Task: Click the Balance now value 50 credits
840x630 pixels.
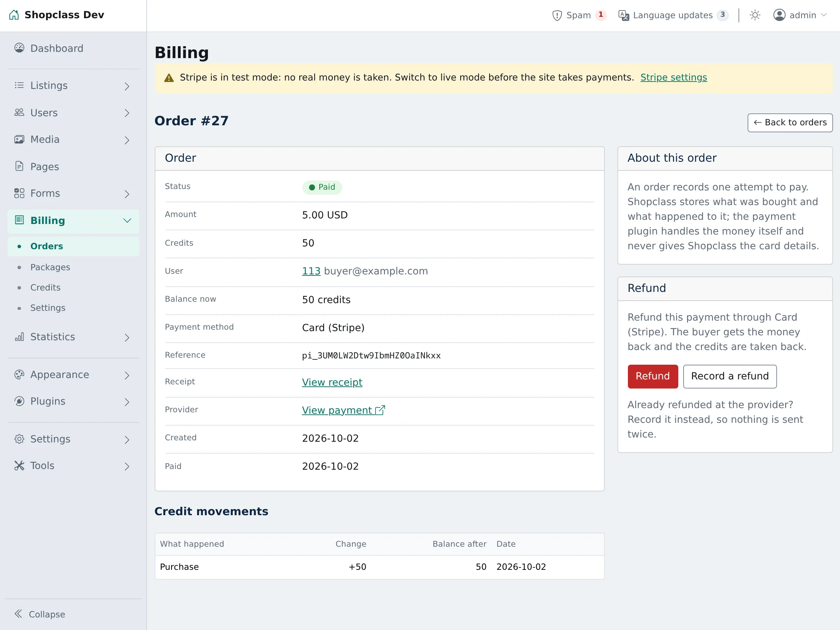Action: tap(326, 300)
